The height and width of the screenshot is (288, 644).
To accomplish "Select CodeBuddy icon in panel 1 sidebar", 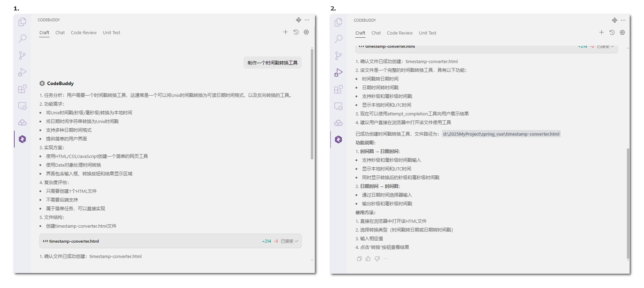I will click(22, 139).
